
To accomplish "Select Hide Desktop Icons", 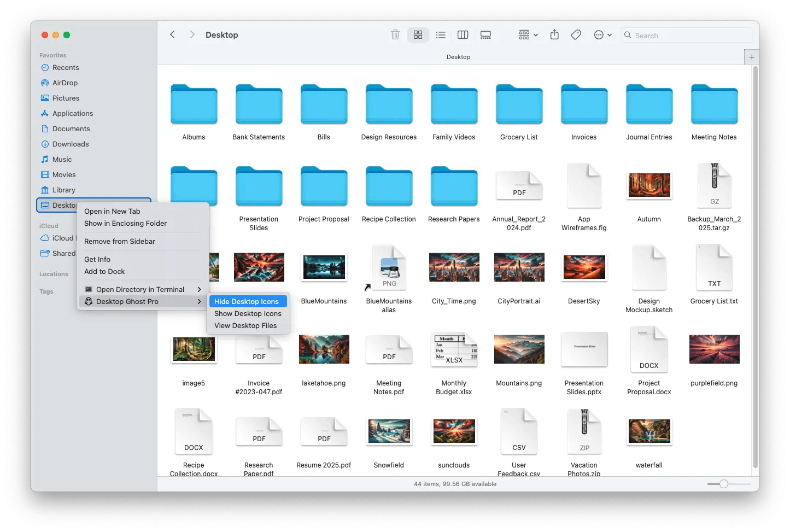I will pos(248,301).
